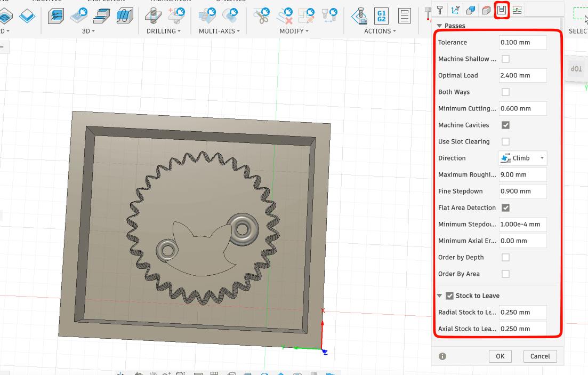Uncheck the Machine Cavities checkbox

pos(505,125)
